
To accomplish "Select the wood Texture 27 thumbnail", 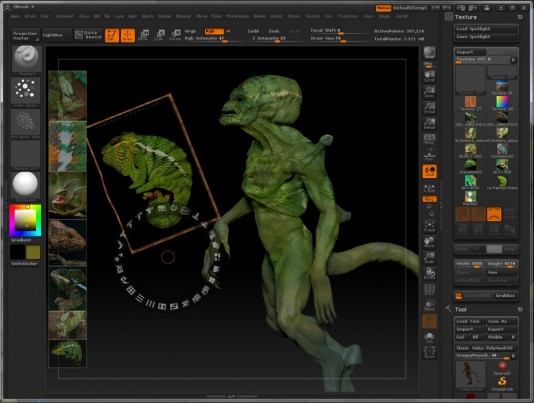I will click(x=471, y=102).
